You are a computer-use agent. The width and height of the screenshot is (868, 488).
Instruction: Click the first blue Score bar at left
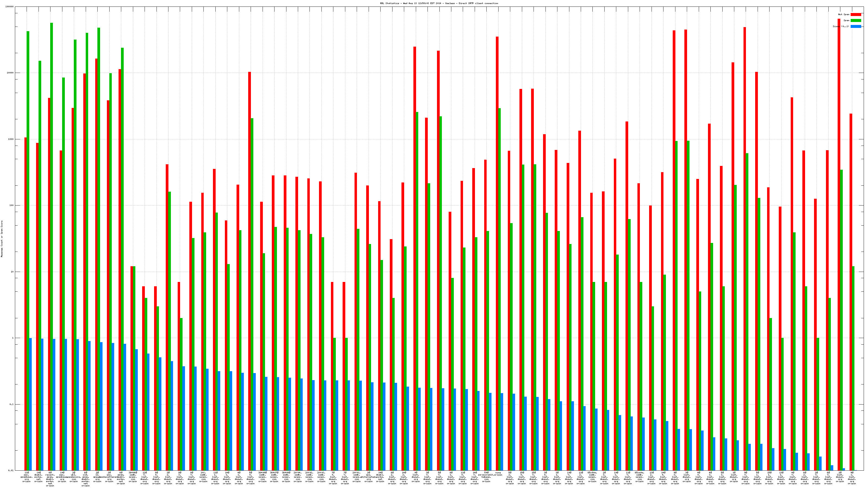pos(30,404)
